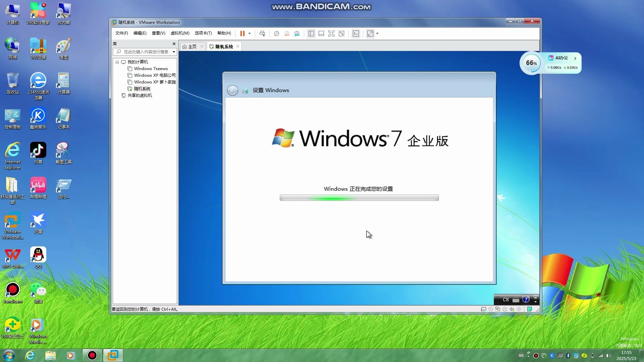
Task: Open the 360压缩 desktop icon
Action: 38,49
